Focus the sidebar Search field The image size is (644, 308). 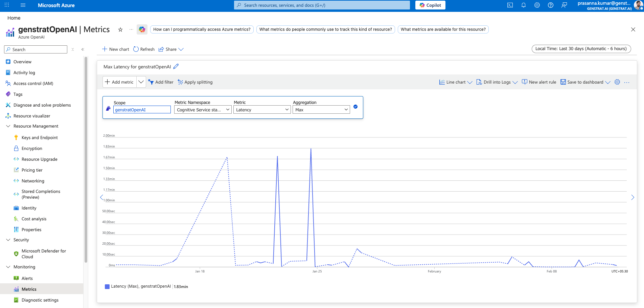point(36,49)
